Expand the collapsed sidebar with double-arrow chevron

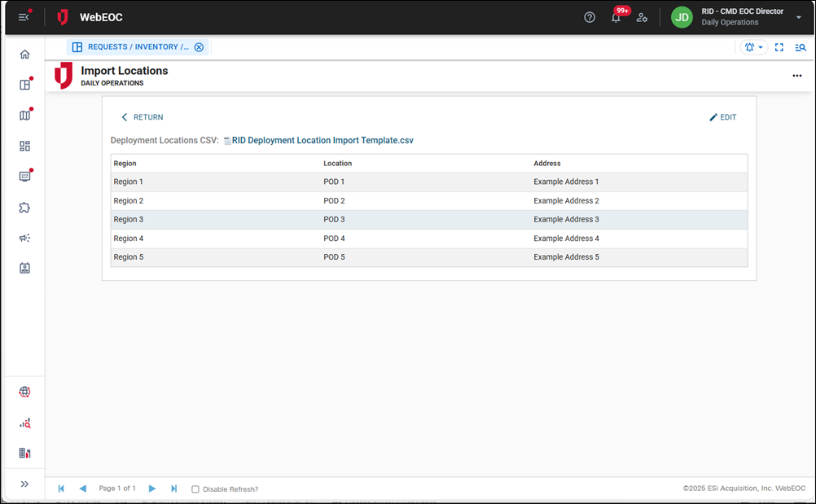click(24, 484)
